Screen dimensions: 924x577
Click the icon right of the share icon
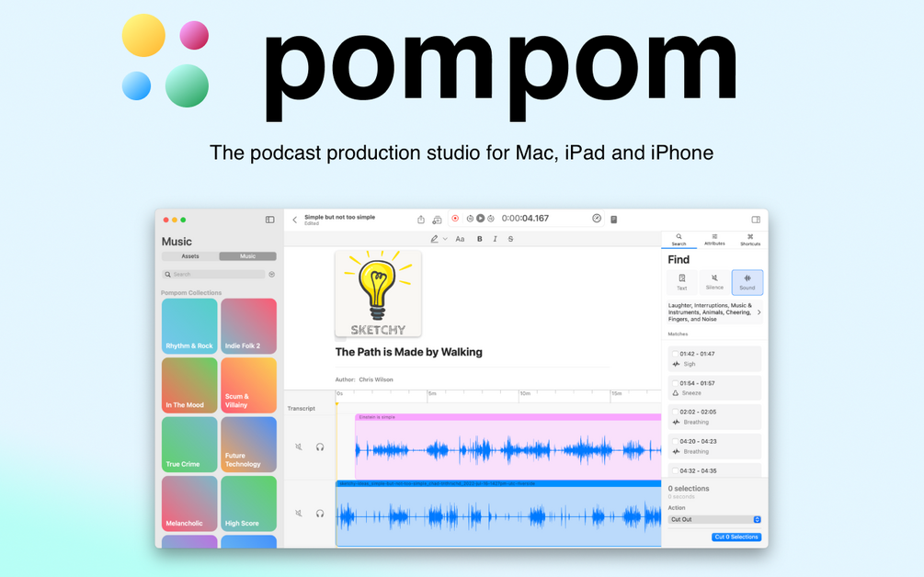click(437, 220)
